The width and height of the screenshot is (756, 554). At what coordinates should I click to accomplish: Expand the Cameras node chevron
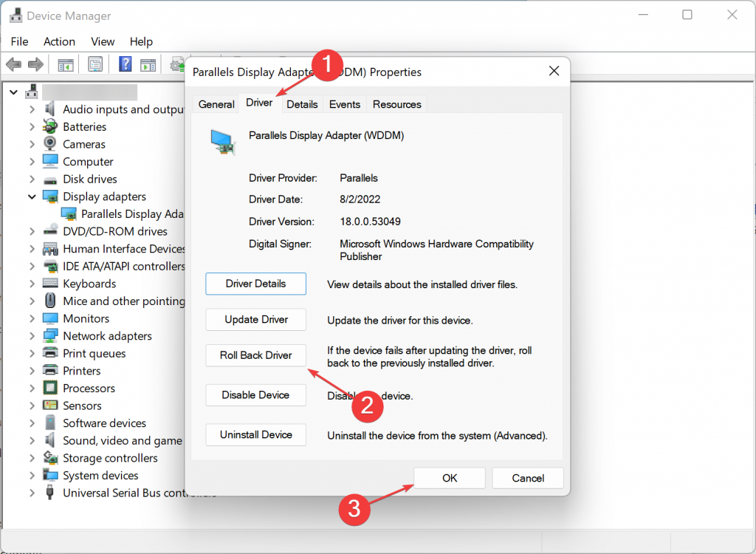pyautogui.click(x=32, y=144)
